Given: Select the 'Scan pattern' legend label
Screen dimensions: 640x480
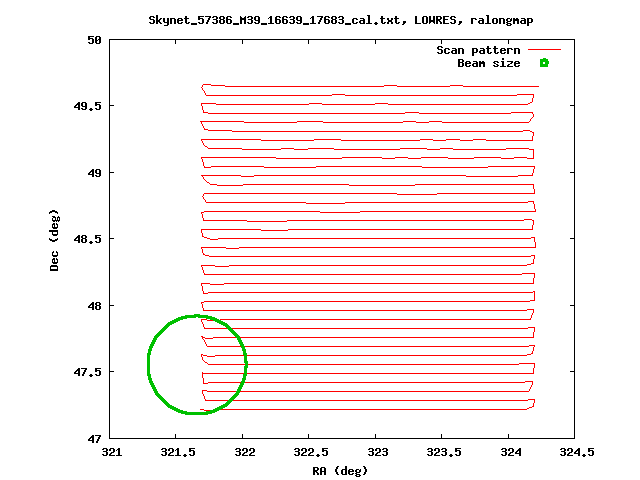Looking at the screenshot, I should (x=478, y=50).
